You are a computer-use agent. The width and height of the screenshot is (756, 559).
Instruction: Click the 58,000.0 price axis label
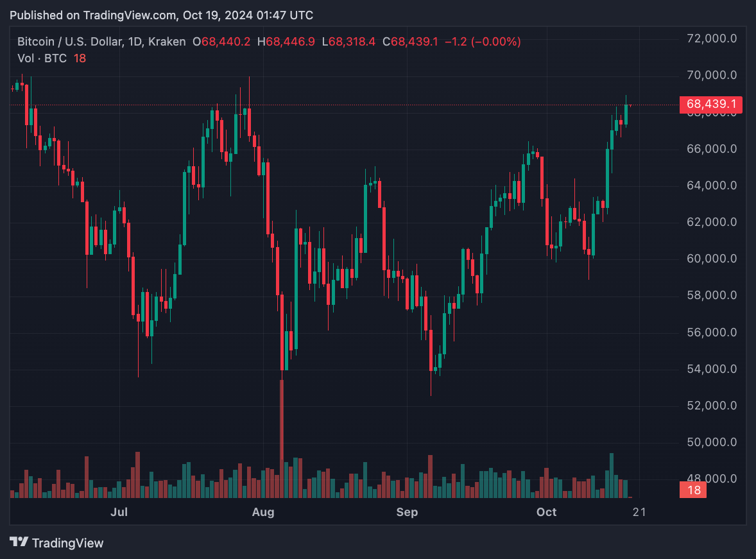point(712,295)
